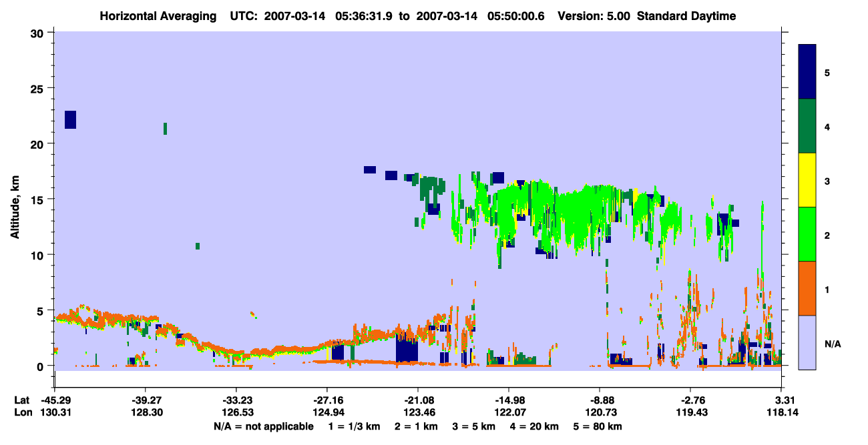Click the y-axis tick label 25
Viewport: 868px width, 445px height.
pos(38,89)
